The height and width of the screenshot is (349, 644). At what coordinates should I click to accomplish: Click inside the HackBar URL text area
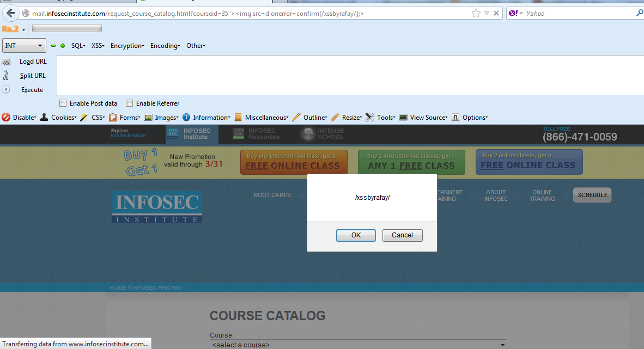(349, 75)
